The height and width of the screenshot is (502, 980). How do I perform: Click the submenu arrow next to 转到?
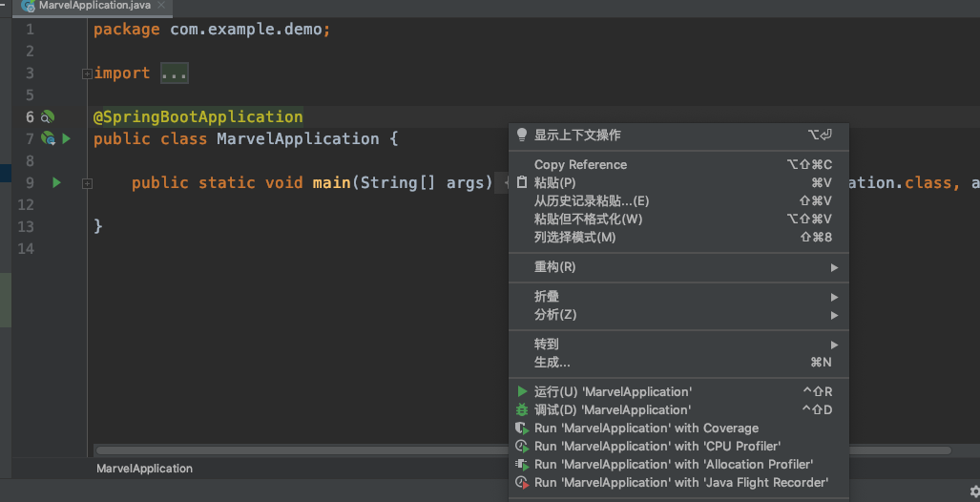(x=834, y=345)
